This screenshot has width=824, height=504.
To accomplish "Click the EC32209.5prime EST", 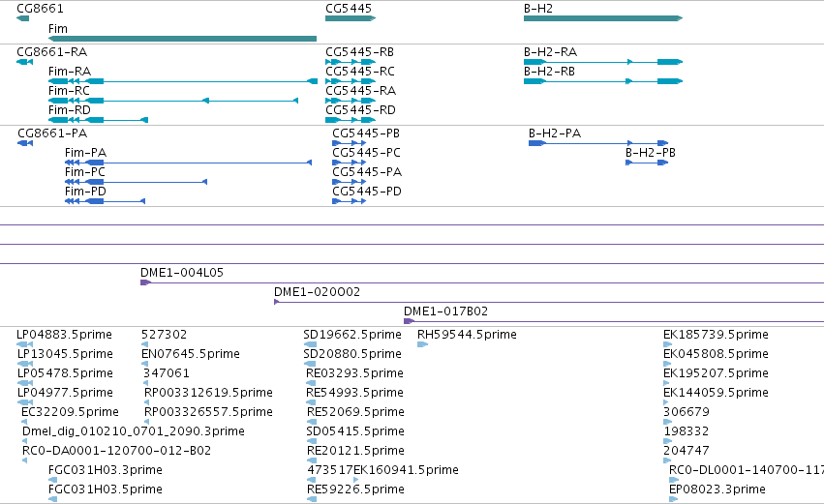I will (24, 422).
